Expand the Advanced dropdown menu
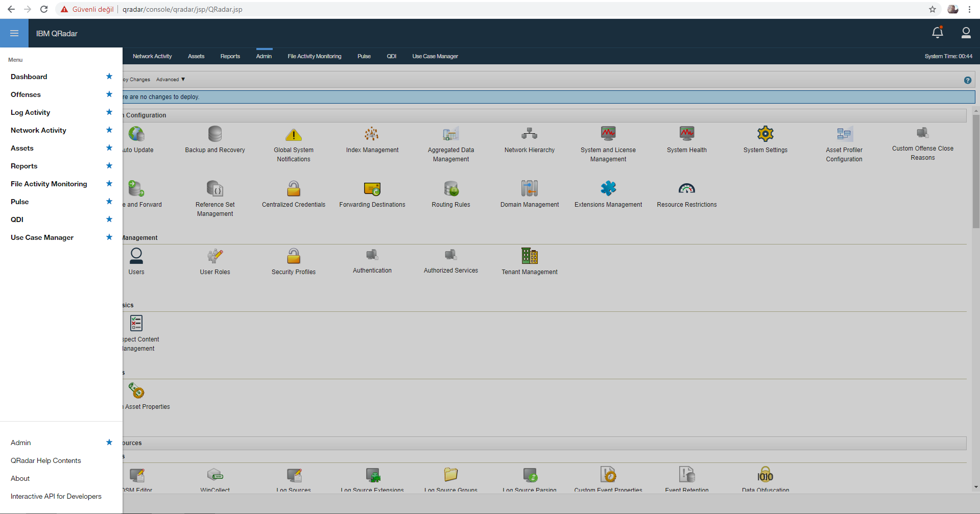Screen dimensions: 980x514 click(171, 80)
